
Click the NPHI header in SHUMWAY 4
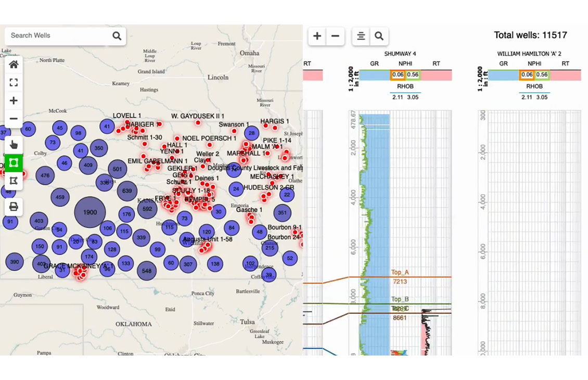click(x=405, y=64)
